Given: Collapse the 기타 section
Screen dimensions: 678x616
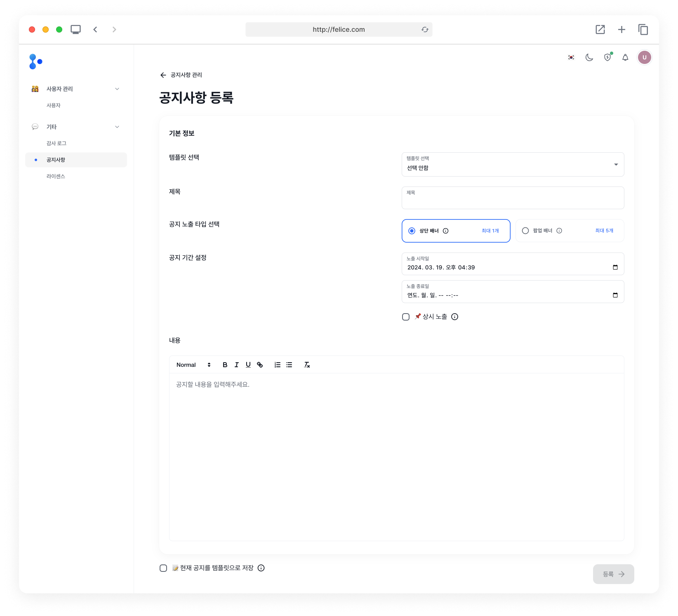Looking at the screenshot, I should click(117, 127).
